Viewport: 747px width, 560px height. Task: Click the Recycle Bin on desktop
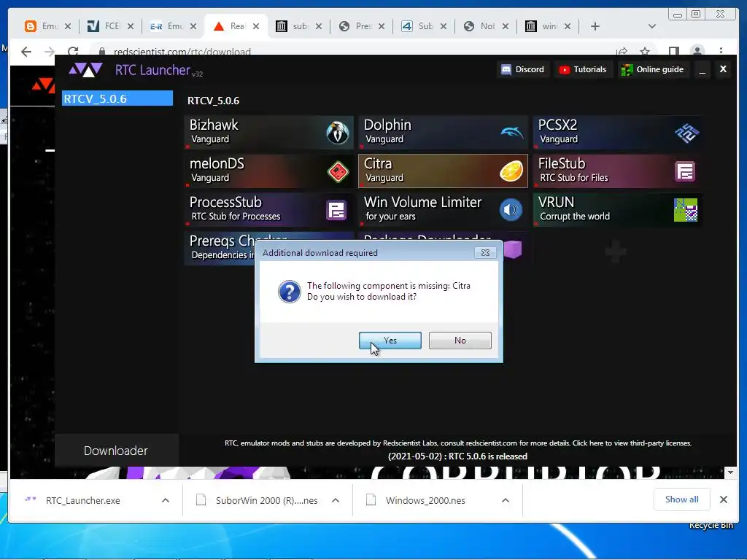click(x=711, y=525)
